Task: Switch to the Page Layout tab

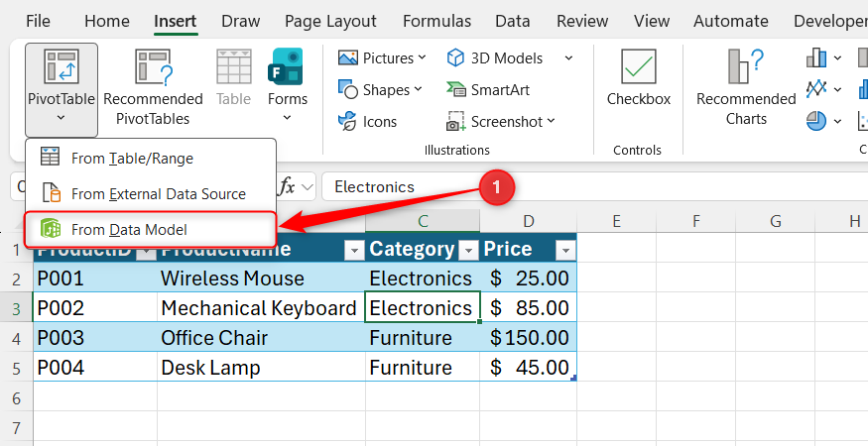Action: pos(330,21)
